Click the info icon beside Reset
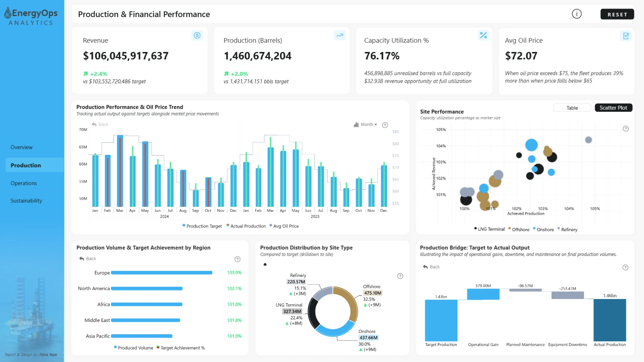The width and height of the screenshot is (644, 362). tap(577, 14)
